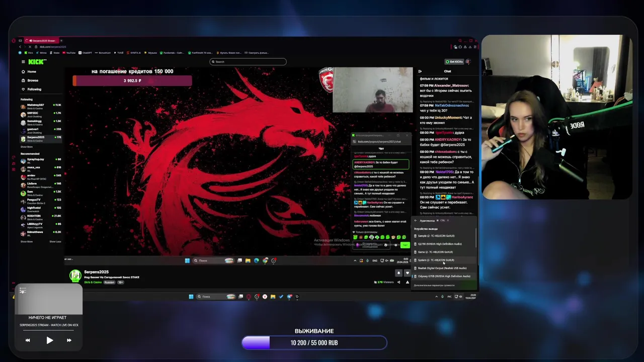Click the Get KICKs button

pyautogui.click(x=454, y=62)
